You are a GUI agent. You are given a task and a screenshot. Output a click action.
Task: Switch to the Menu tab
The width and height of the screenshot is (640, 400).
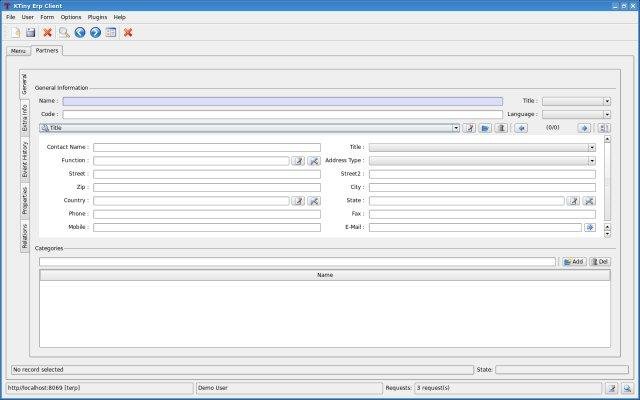point(18,51)
